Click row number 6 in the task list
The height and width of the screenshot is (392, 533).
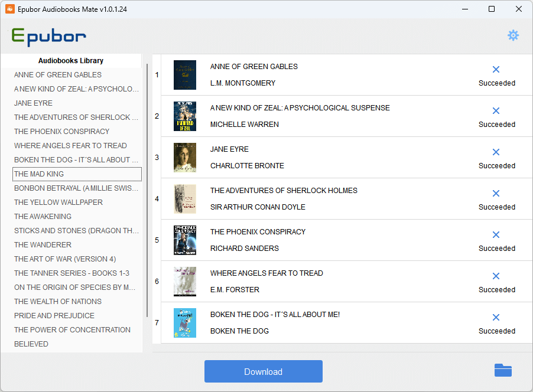pos(157,282)
